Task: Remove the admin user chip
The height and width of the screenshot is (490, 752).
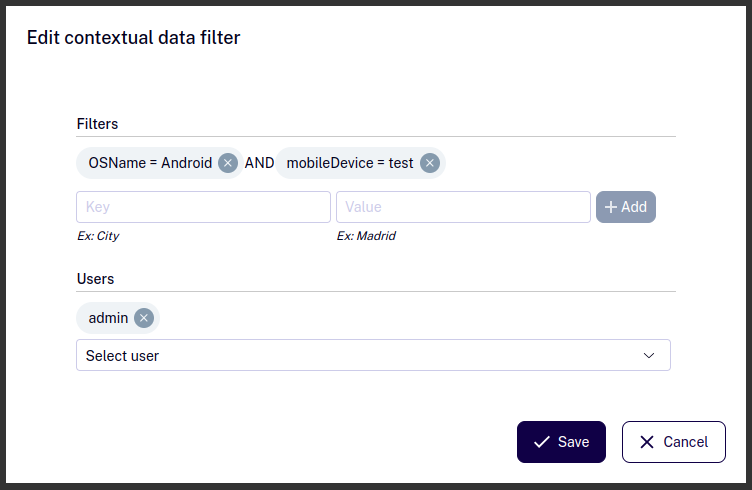Action: coord(144,318)
